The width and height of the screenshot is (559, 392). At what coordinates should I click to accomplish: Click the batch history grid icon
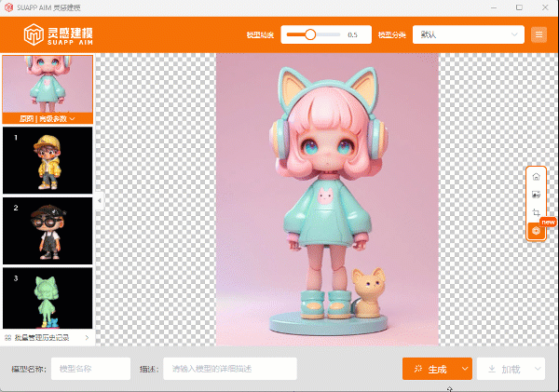[x=8, y=337]
